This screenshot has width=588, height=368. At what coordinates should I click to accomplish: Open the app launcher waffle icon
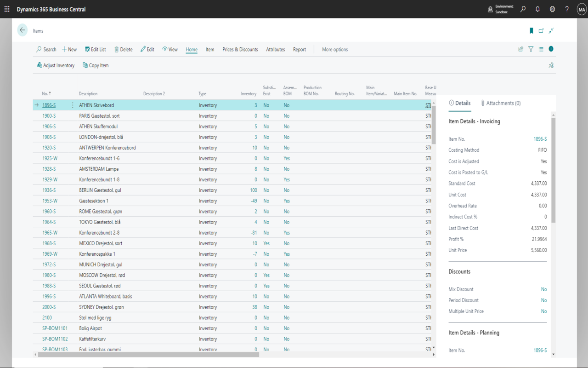(x=7, y=9)
